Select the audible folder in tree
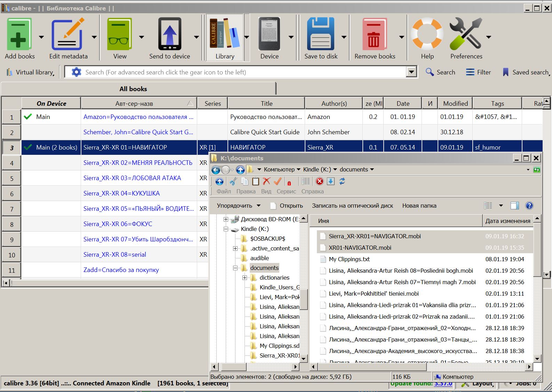 point(259,258)
